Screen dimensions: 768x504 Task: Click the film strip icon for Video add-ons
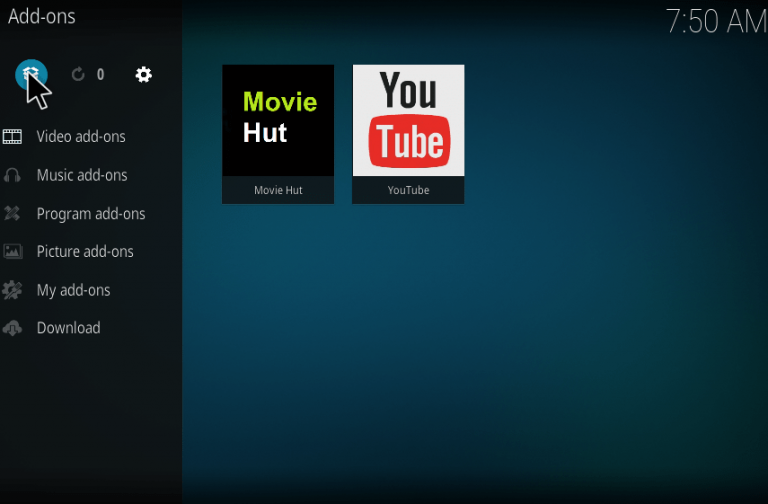point(12,136)
